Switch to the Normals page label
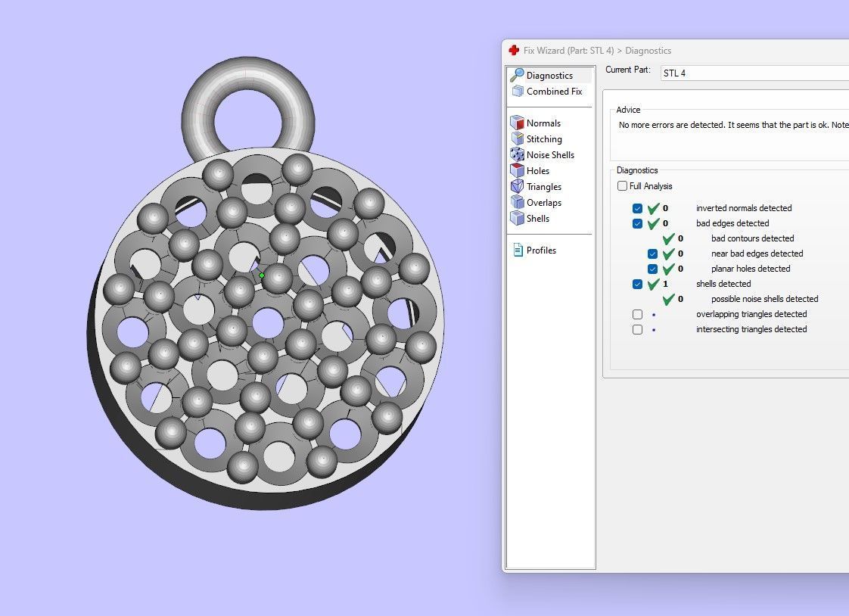849x616 pixels. (543, 123)
